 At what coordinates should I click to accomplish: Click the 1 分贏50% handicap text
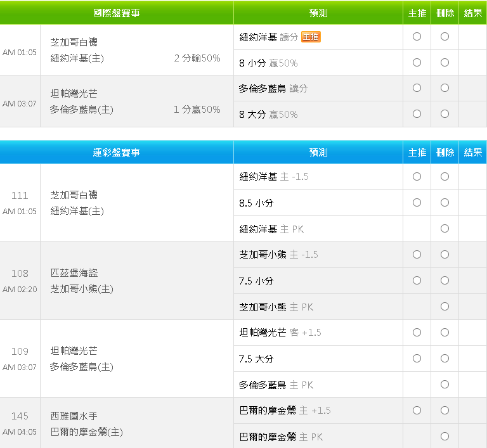coord(197,109)
